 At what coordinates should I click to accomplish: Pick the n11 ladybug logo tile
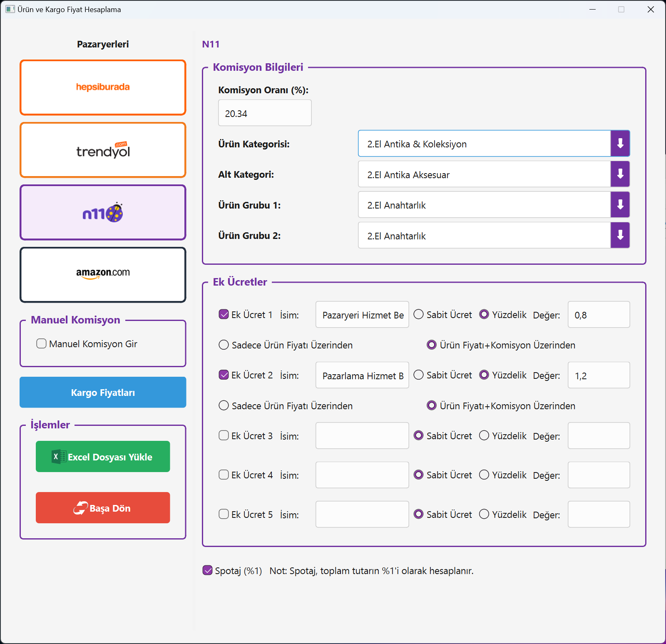tap(103, 212)
